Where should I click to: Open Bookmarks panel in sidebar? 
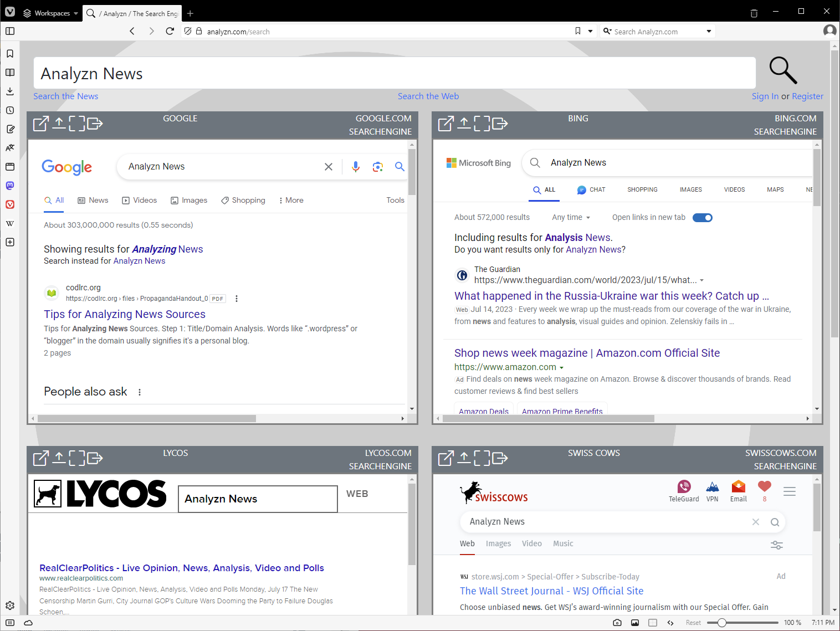coord(10,54)
